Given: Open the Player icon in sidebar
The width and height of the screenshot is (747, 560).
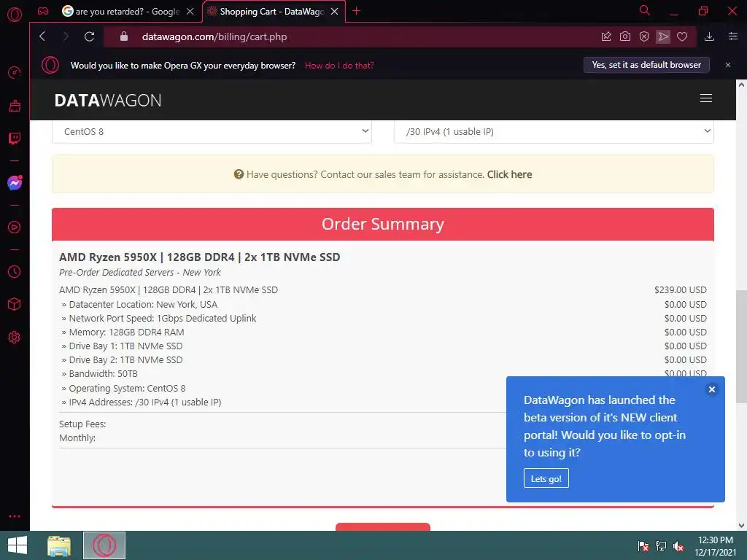Looking at the screenshot, I should click(x=15, y=227).
